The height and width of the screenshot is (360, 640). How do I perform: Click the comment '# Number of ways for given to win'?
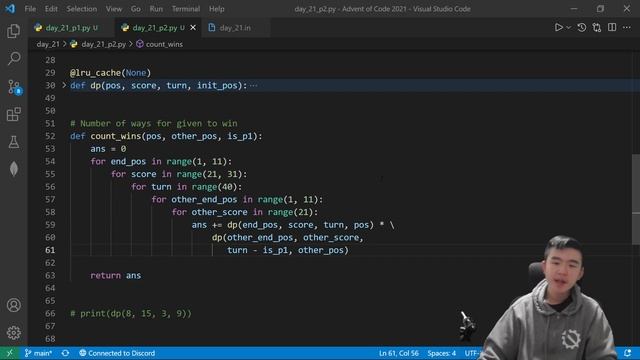153,123
